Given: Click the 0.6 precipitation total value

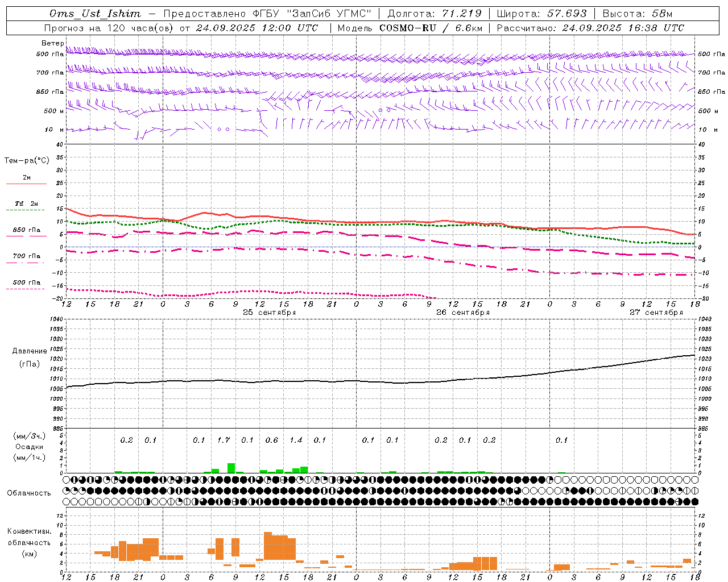Looking at the screenshot, I should (x=272, y=440).
